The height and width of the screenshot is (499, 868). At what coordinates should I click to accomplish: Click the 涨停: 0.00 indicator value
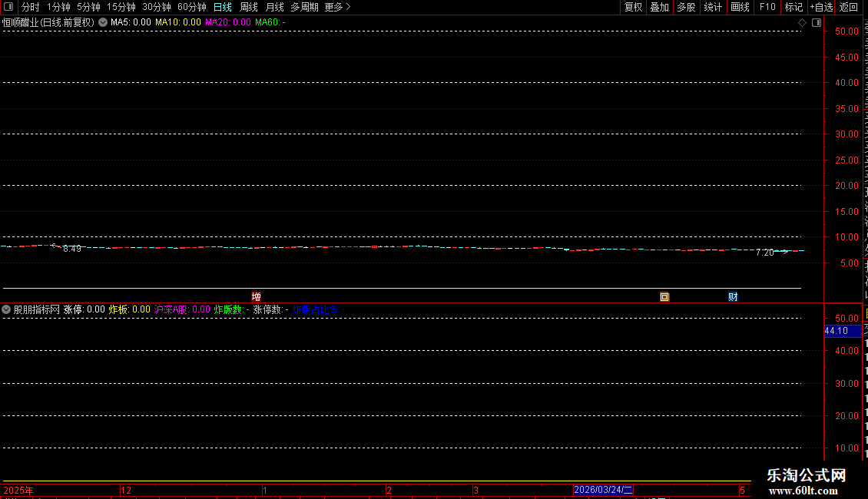click(84, 310)
